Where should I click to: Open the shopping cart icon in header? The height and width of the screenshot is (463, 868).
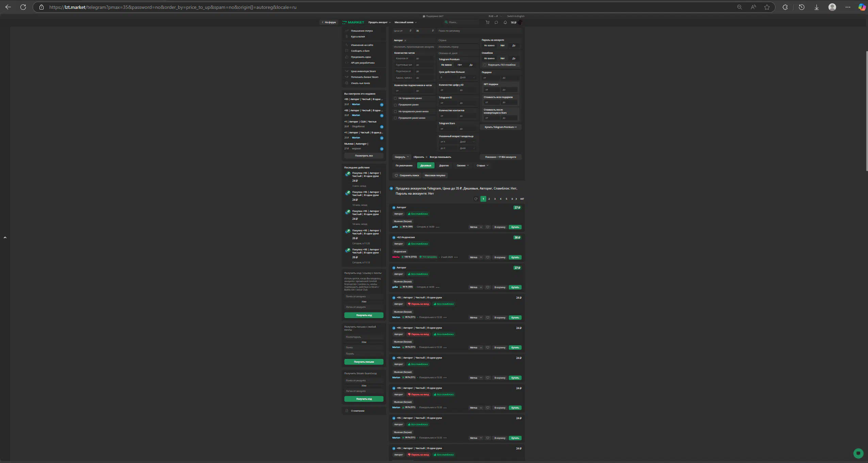pyautogui.click(x=487, y=22)
